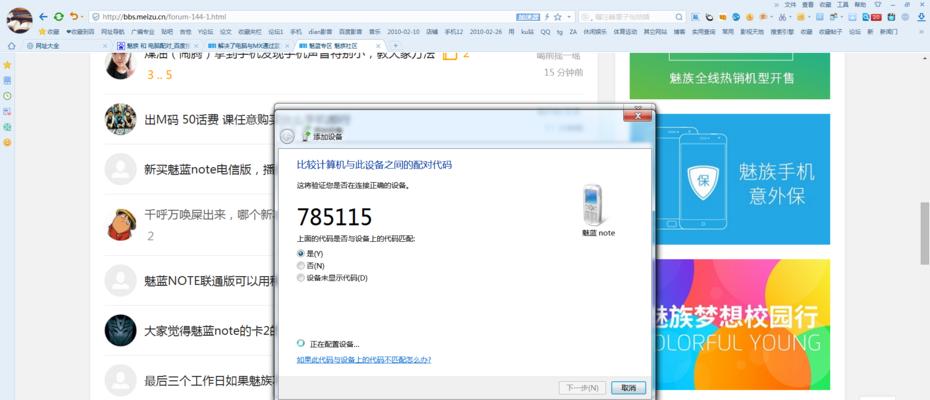Open the 帮助 menu
The image size is (930, 400).
(x=859, y=4)
